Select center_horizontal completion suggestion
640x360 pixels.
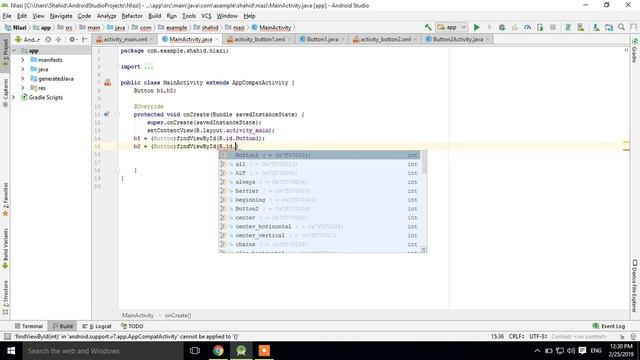(320, 227)
